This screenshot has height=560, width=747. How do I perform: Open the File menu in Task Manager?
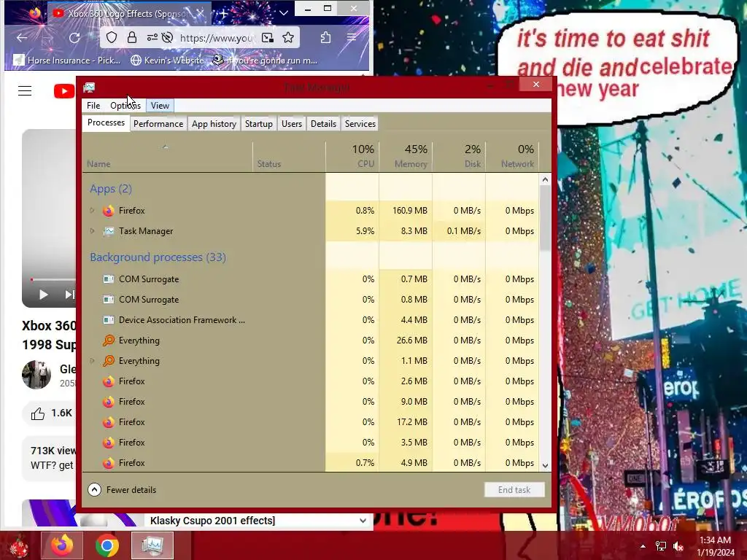[x=93, y=106]
